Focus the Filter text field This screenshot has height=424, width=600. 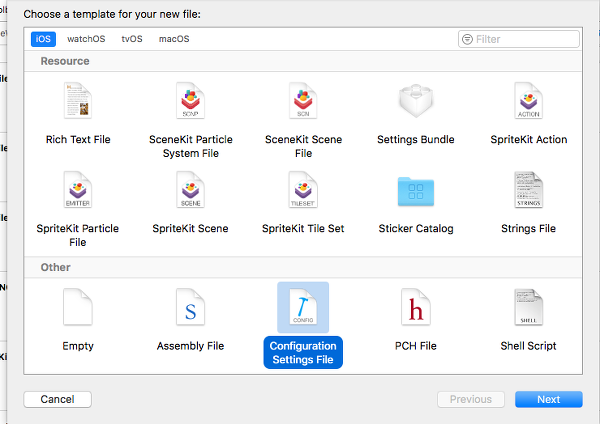point(519,39)
